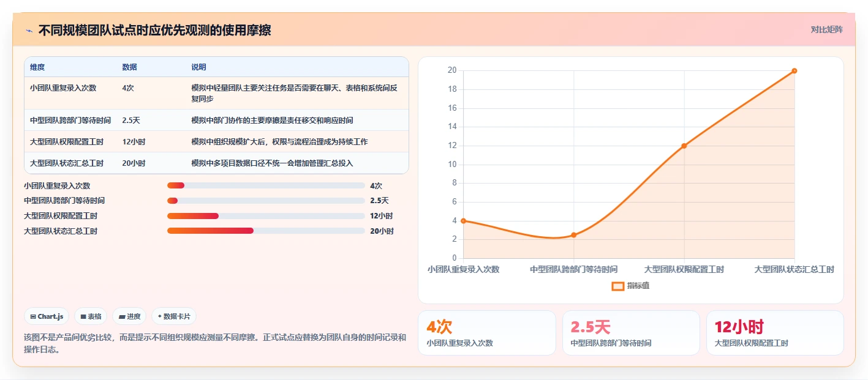Click the 维度 column header
This screenshot has width=868, height=380.
[37, 67]
